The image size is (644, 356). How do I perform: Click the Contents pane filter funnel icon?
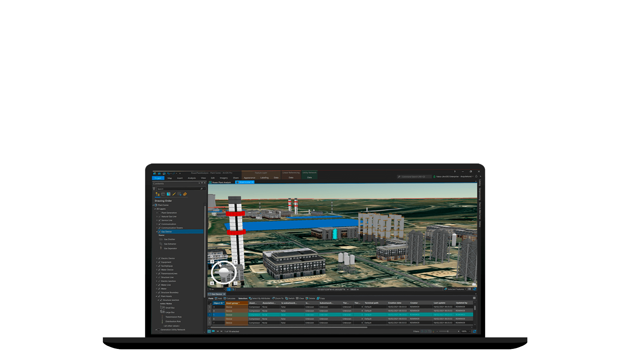coord(154,189)
